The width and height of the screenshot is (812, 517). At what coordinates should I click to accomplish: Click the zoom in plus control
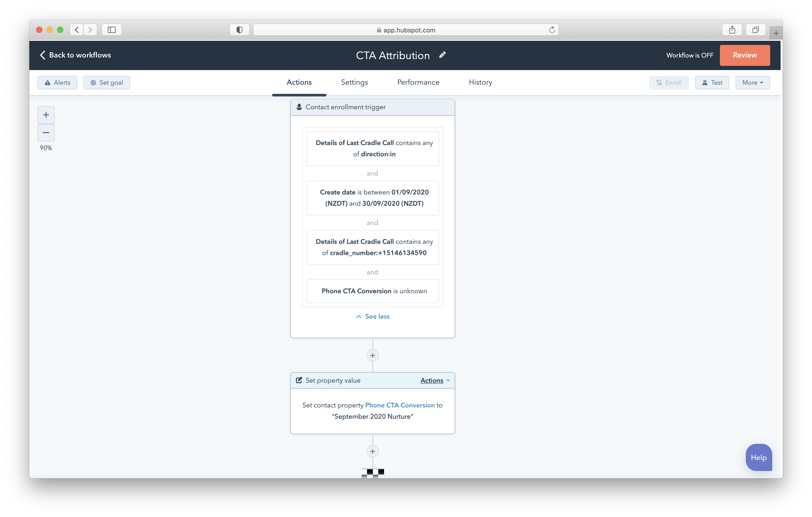click(x=46, y=114)
